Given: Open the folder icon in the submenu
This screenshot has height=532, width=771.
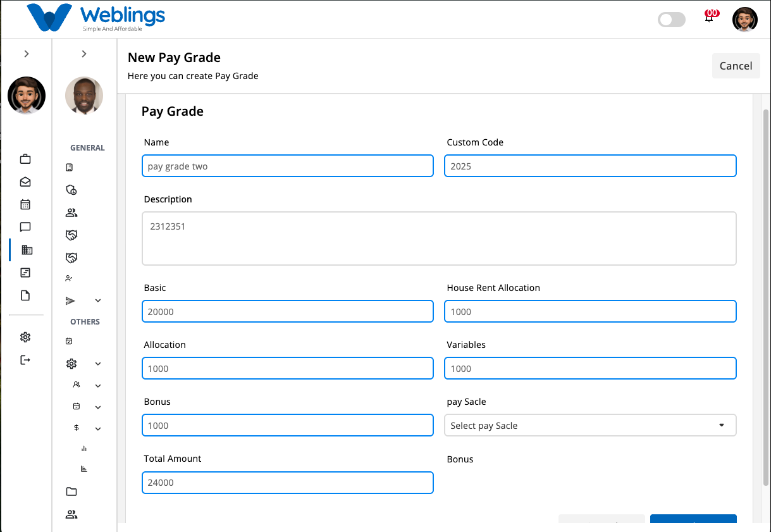Looking at the screenshot, I should click(x=71, y=492).
